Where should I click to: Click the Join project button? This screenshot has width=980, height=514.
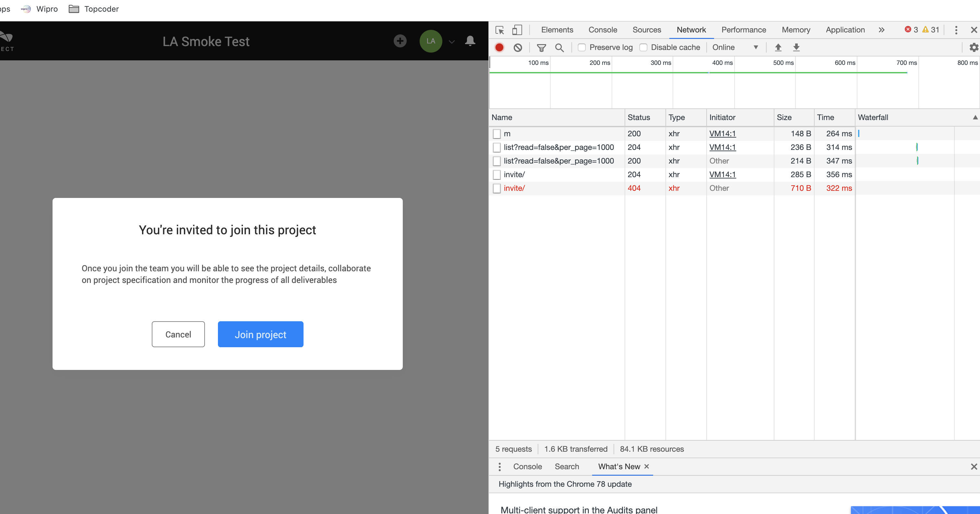pyautogui.click(x=260, y=334)
